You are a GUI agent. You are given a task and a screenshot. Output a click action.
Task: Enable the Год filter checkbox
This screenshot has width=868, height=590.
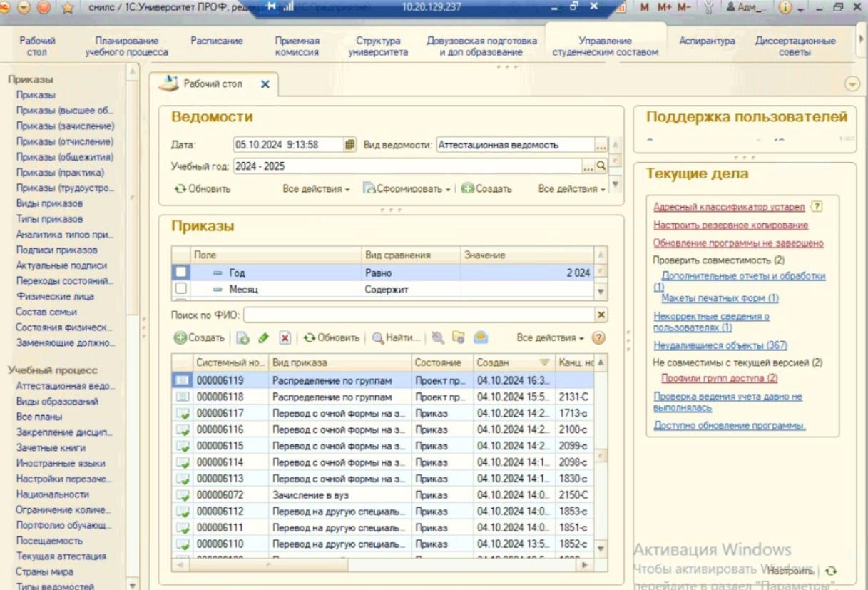click(180, 273)
